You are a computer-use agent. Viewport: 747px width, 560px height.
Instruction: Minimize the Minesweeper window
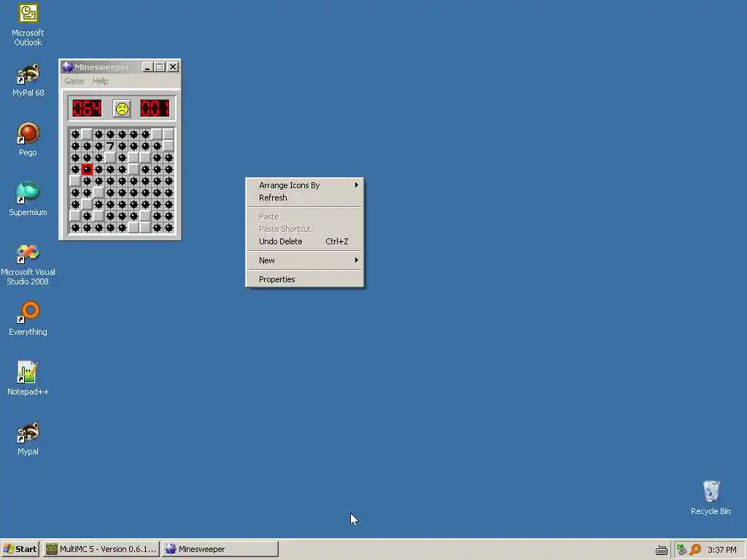point(147,67)
